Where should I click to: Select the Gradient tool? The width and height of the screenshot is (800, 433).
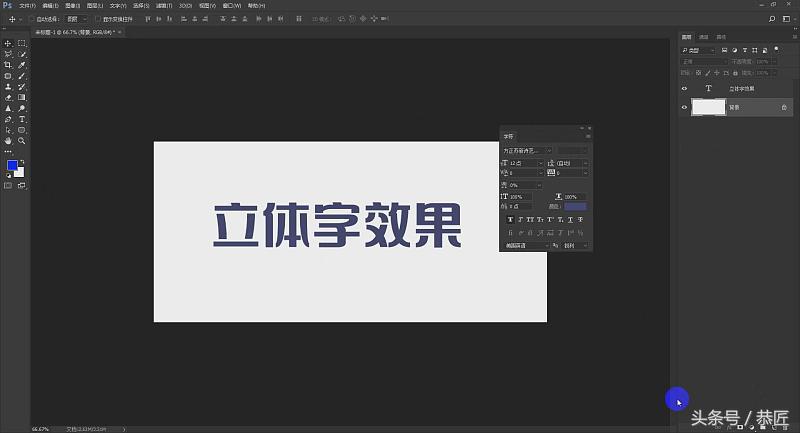click(x=22, y=97)
